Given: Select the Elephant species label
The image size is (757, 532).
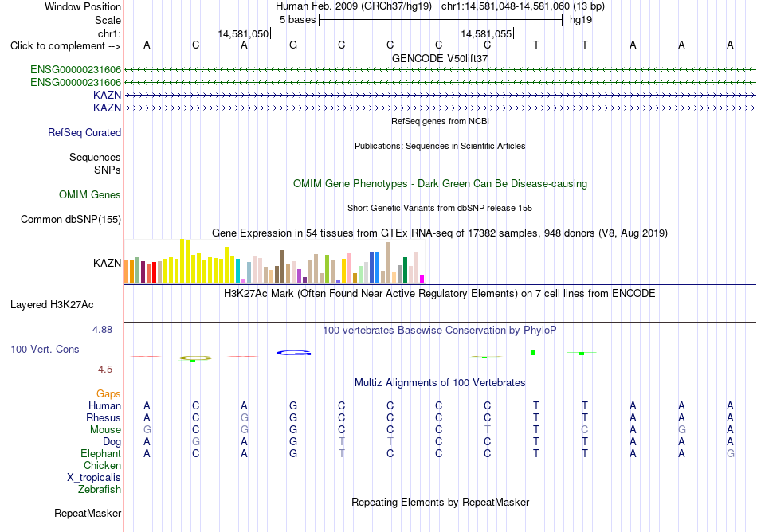Looking at the screenshot, I should 101,454.
